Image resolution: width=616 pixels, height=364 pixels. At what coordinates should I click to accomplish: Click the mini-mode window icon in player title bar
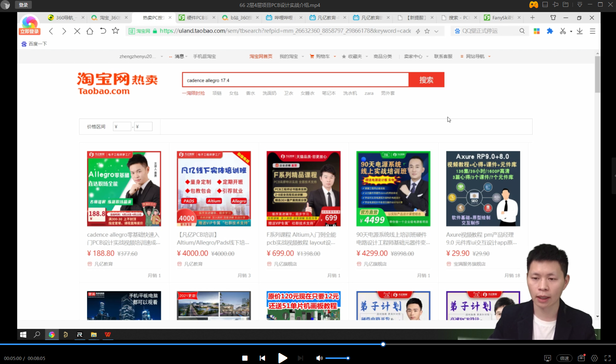pos(545,5)
